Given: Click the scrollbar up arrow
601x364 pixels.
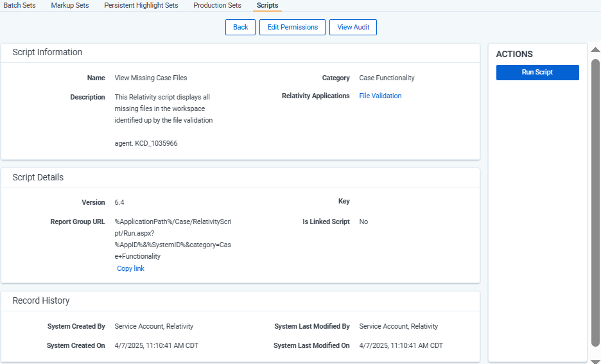Looking at the screenshot, I should pos(595,49).
